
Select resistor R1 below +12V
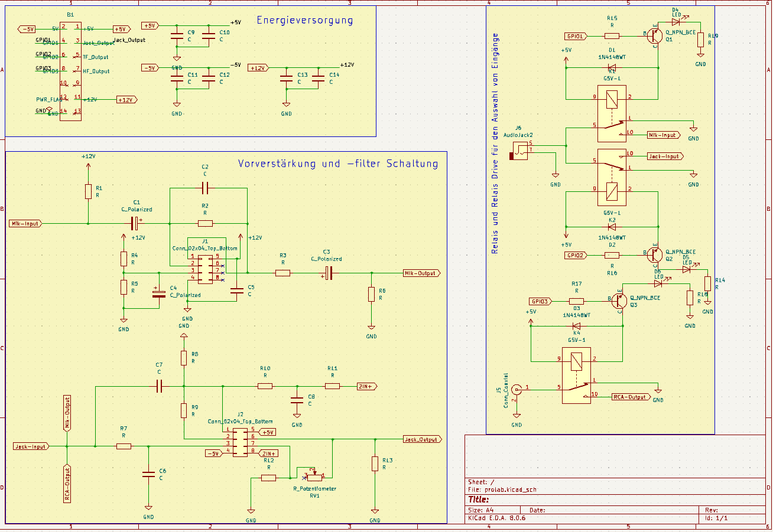pyautogui.click(x=88, y=191)
